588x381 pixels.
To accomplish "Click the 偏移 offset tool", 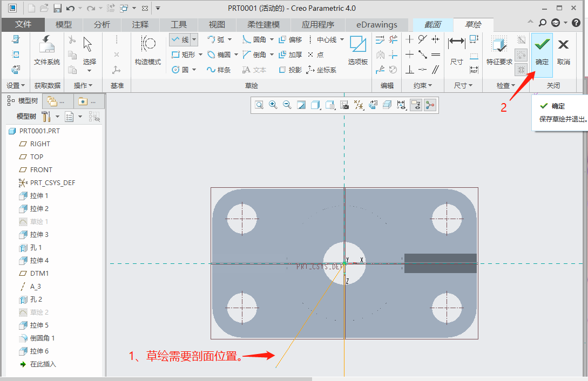I will tap(290, 39).
